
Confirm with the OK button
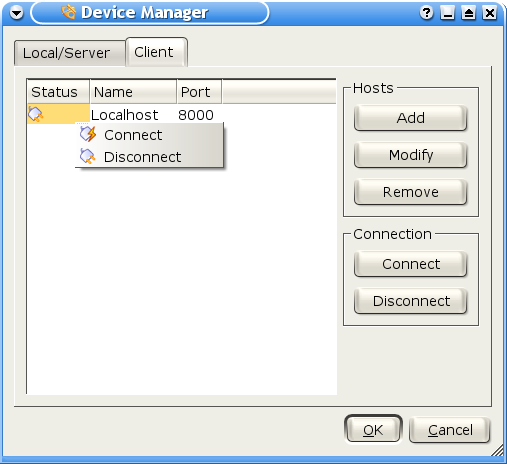point(373,430)
